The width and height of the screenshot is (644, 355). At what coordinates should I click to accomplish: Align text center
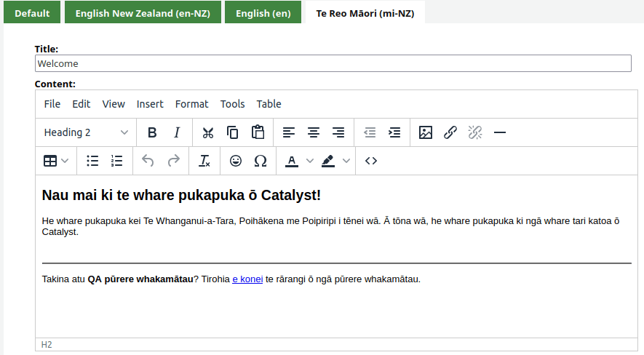coord(314,132)
